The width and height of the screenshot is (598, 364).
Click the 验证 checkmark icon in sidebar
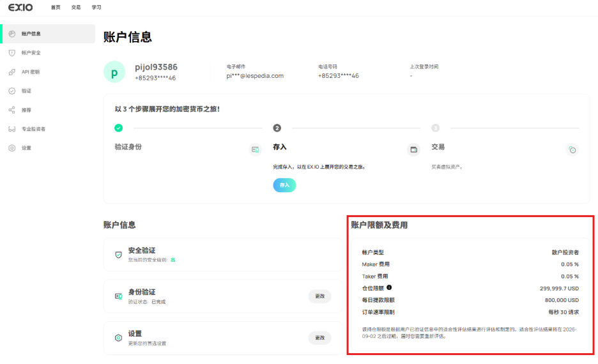click(x=11, y=91)
